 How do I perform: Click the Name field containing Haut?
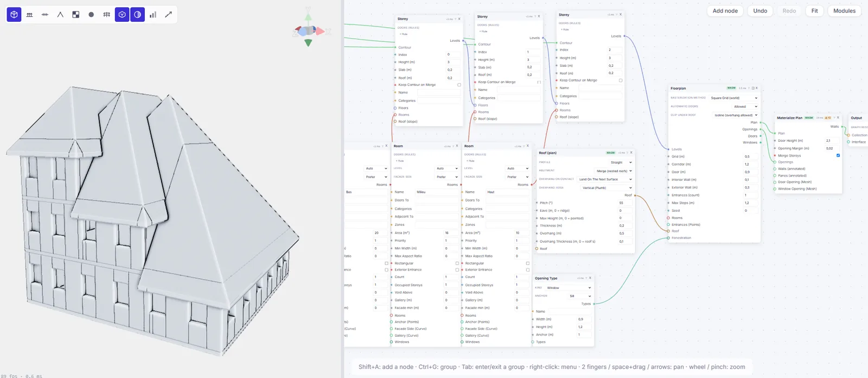(507, 192)
